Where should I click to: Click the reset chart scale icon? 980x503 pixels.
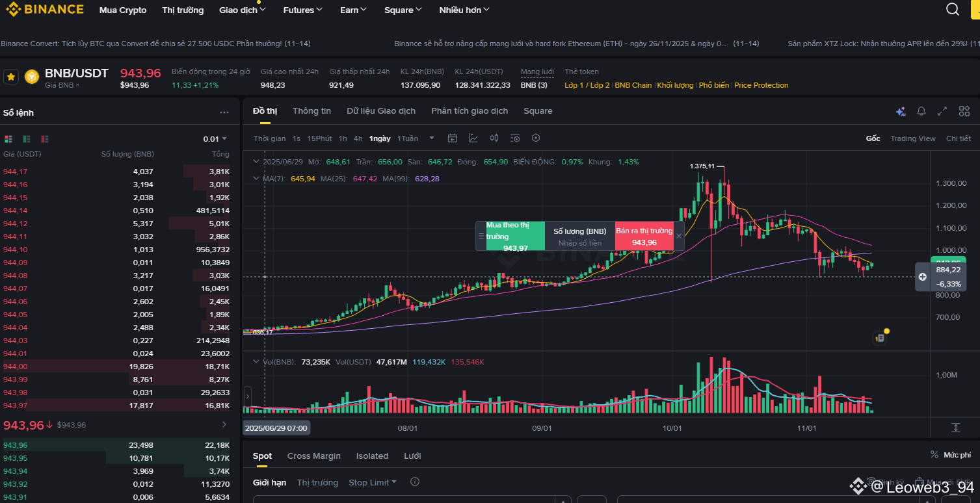pyautogui.click(x=955, y=427)
